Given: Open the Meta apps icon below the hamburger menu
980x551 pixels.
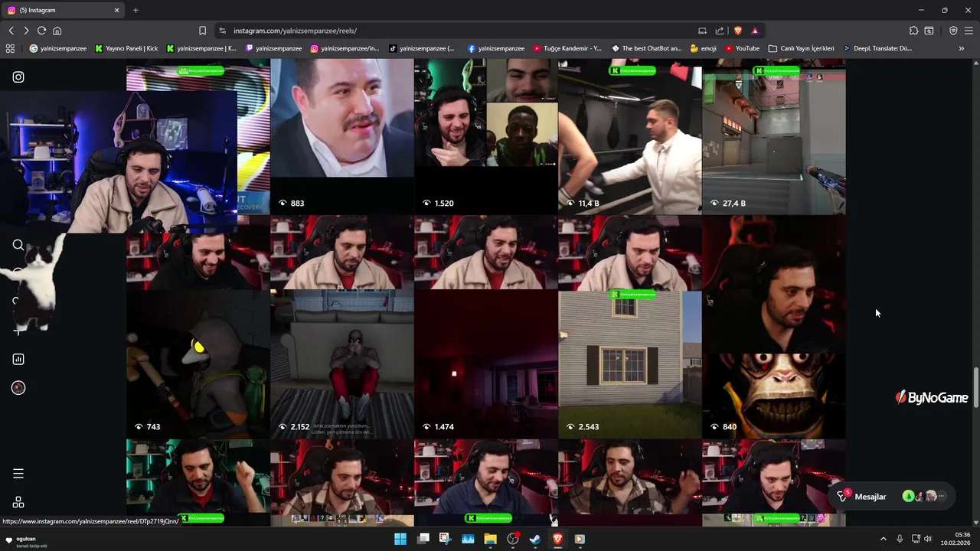Looking at the screenshot, I should click(x=18, y=502).
